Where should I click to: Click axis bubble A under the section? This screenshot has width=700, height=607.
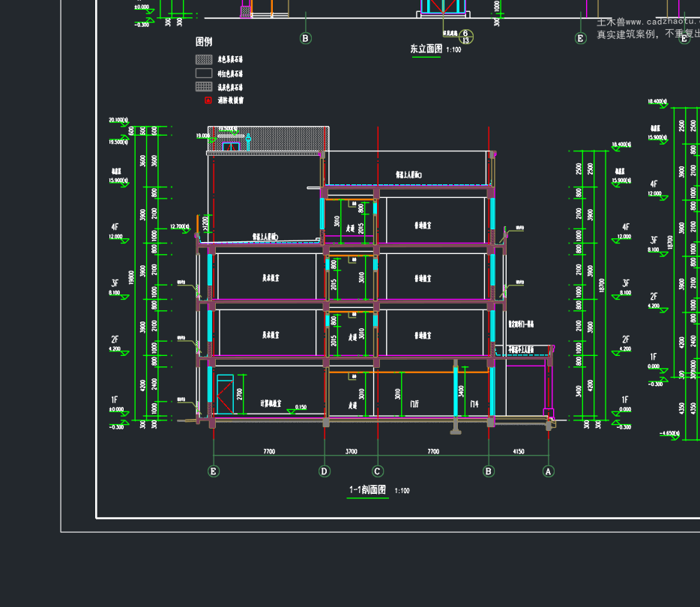click(x=548, y=471)
